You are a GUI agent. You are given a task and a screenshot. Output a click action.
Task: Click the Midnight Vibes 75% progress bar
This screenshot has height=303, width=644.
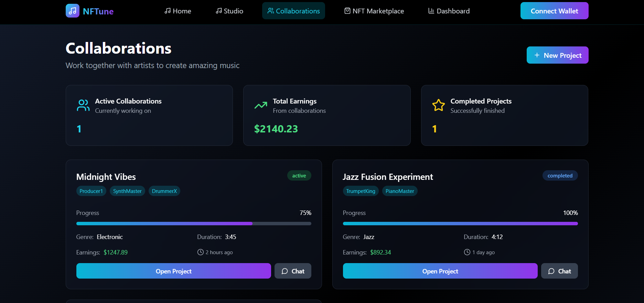[x=194, y=224]
